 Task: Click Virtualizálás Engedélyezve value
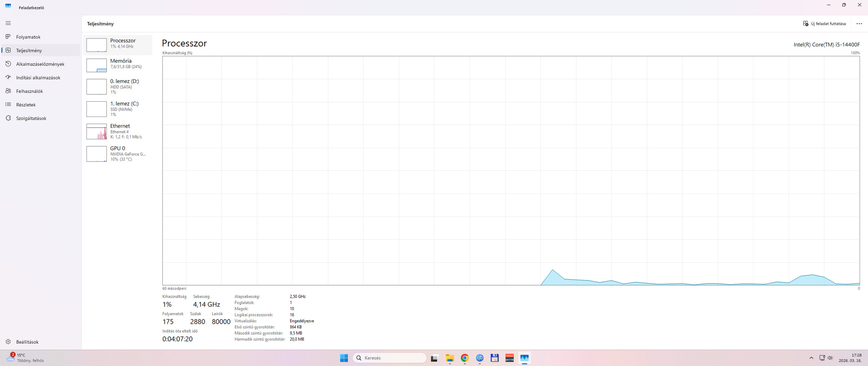coord(302,321)
